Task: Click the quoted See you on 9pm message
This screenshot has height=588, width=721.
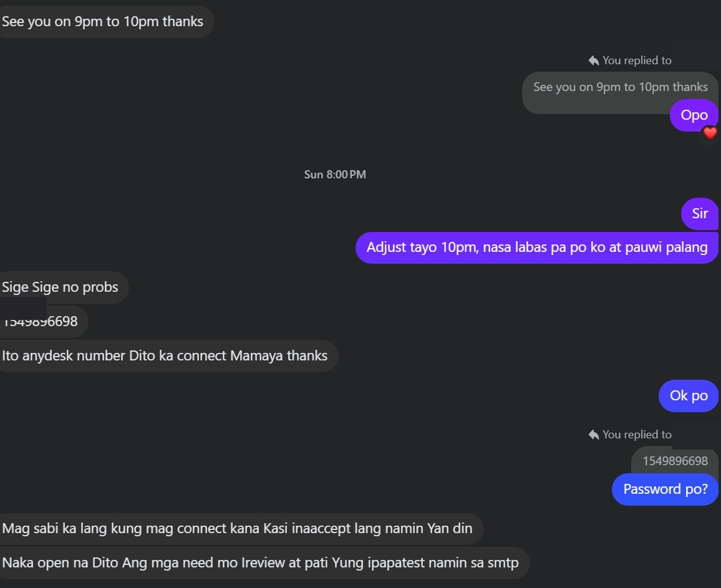Action: coord(619,87)
